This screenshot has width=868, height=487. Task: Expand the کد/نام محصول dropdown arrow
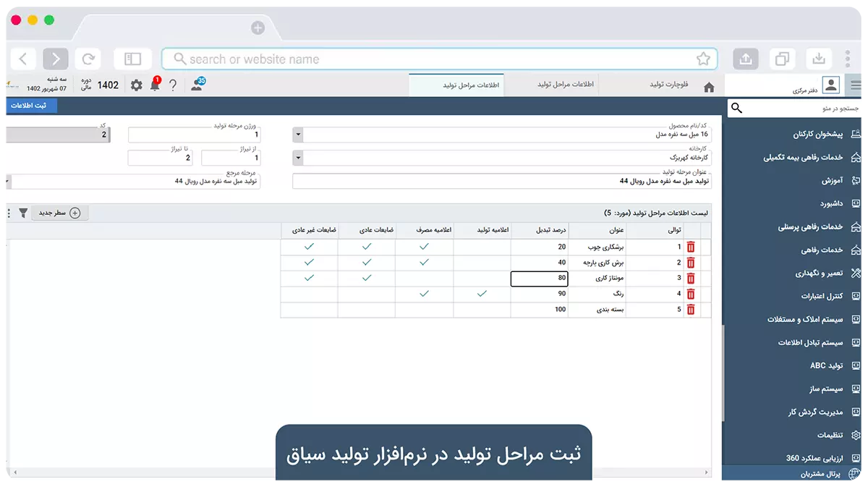pyautogui.click(x=298, y=135)
